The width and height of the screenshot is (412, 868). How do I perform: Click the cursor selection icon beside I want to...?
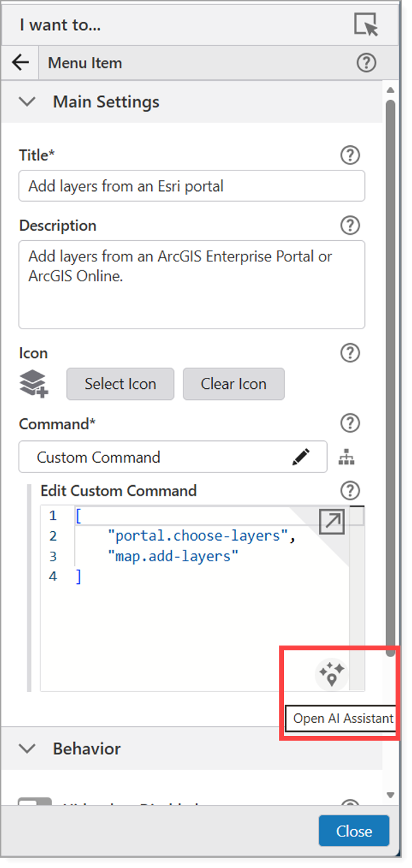coord(366,25)
